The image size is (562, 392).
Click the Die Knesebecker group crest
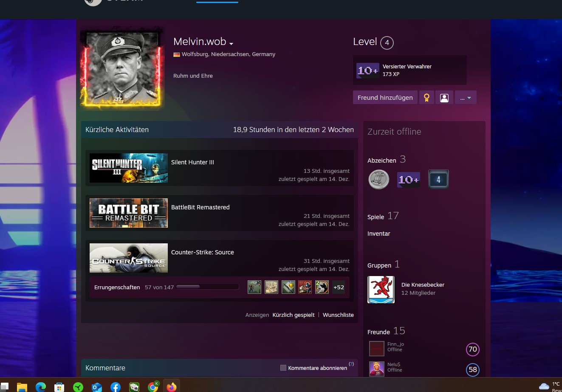[x=381, y=290]
